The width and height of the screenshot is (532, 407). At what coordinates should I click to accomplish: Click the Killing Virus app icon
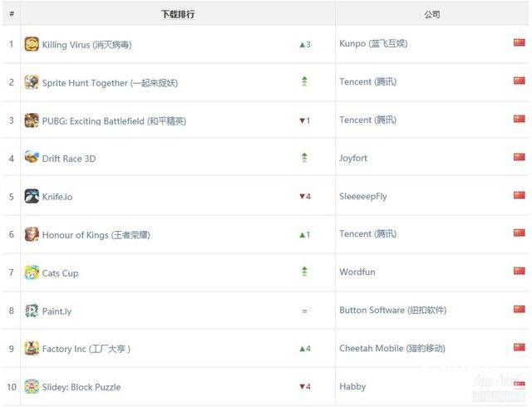(32, 44)
